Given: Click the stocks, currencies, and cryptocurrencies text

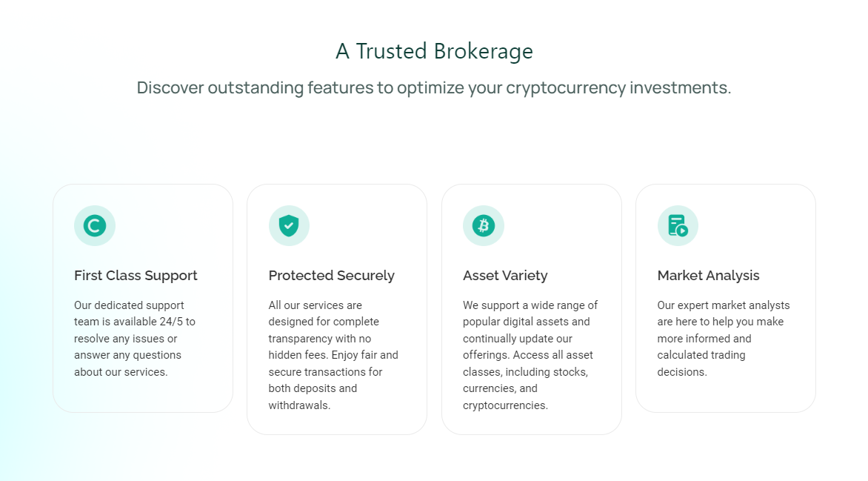Looking at the screenshot, I should tap(525, 388).
